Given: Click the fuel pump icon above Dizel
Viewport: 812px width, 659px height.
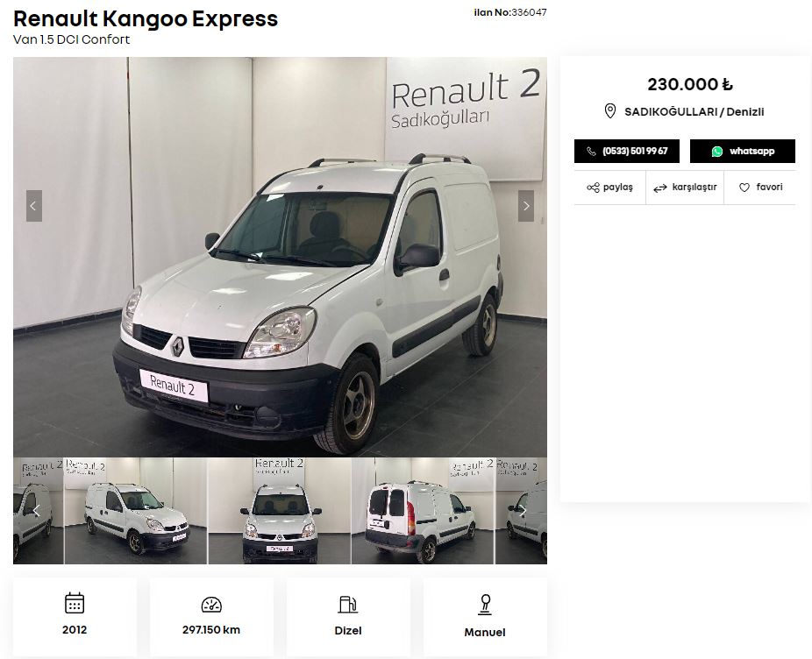Looking at the screenshot, I should click(x=348, y=604).
